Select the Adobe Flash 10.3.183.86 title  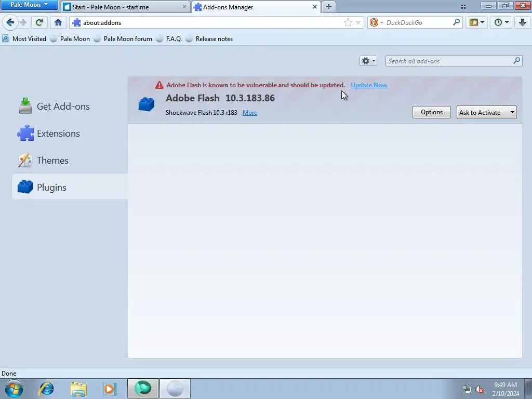point(220,98)
